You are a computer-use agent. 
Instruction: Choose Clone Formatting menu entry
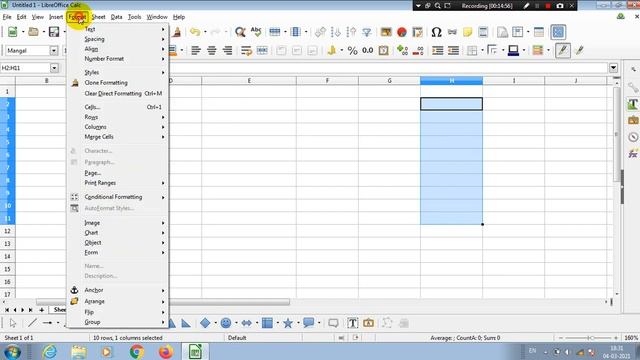118,82
